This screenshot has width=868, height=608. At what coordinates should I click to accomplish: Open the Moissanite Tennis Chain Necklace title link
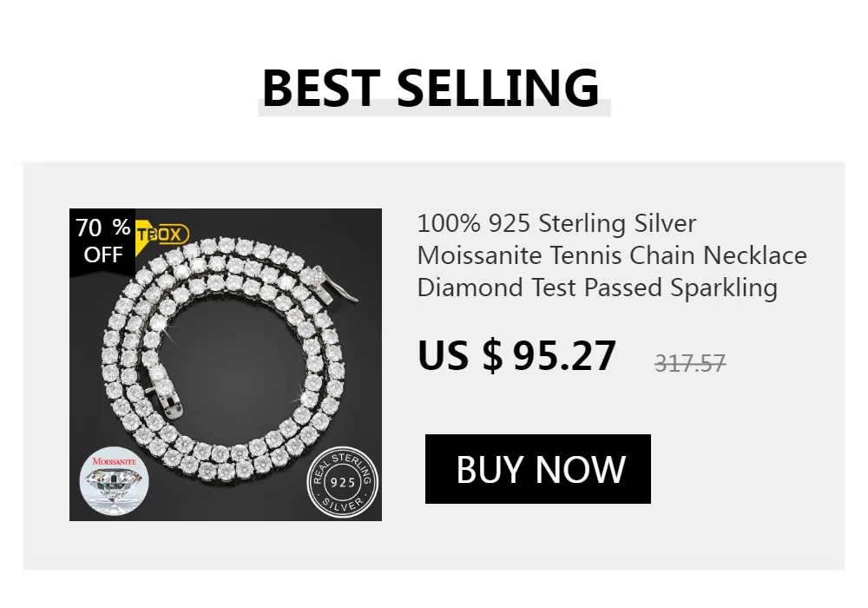pyautogui.click(x=612, y=255)
